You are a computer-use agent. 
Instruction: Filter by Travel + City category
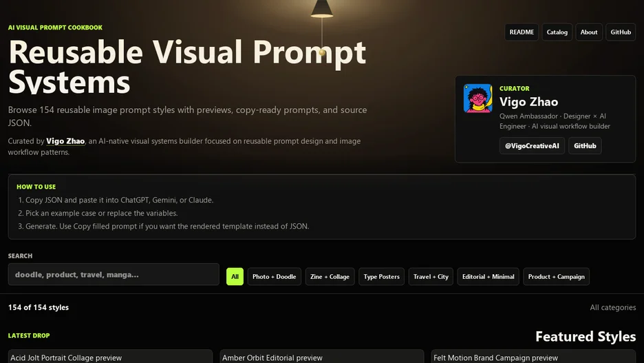point(431,277)
